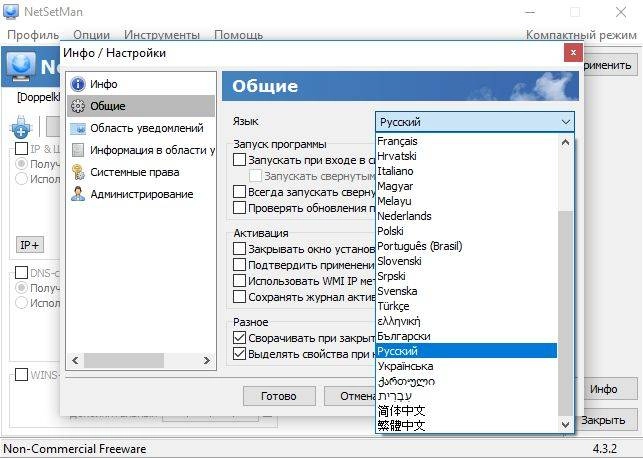Viewport: 643px width, 458px height.
Task: Enable Запускать при входе checkbox
Action: coord(239,160)
